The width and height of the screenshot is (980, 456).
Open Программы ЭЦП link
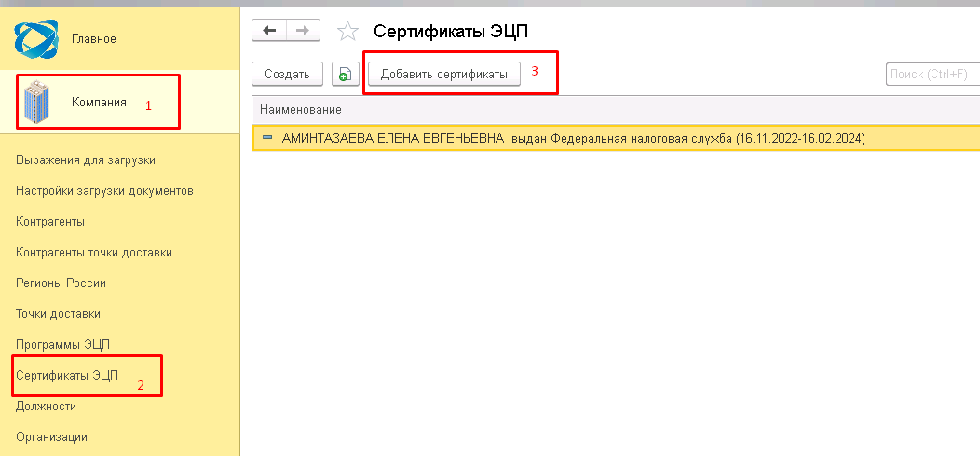pos(62,345)
